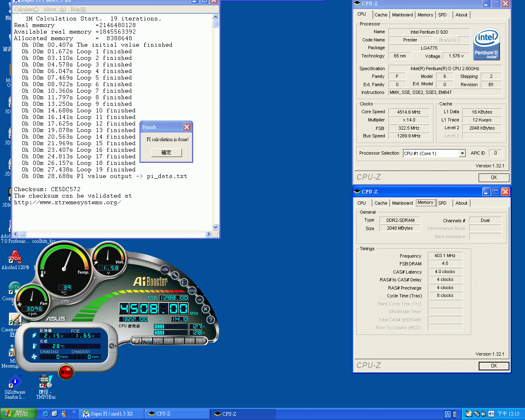Open About menu in Super PI
The image size is (525, 420).
point(55,9)
